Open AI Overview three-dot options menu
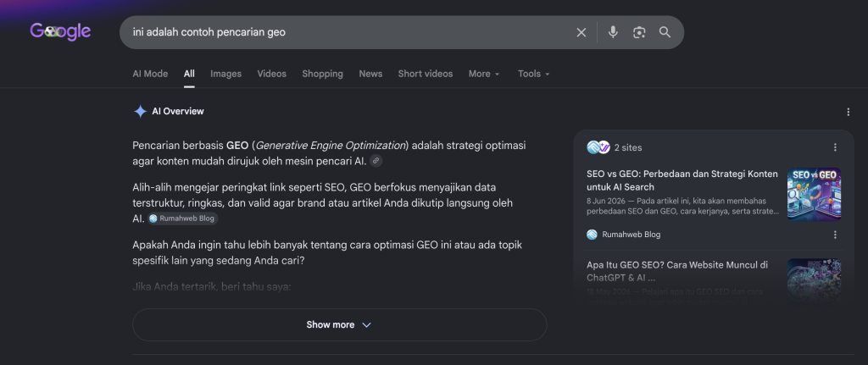The width and height of the screenshot is (868, 365). 848,112
